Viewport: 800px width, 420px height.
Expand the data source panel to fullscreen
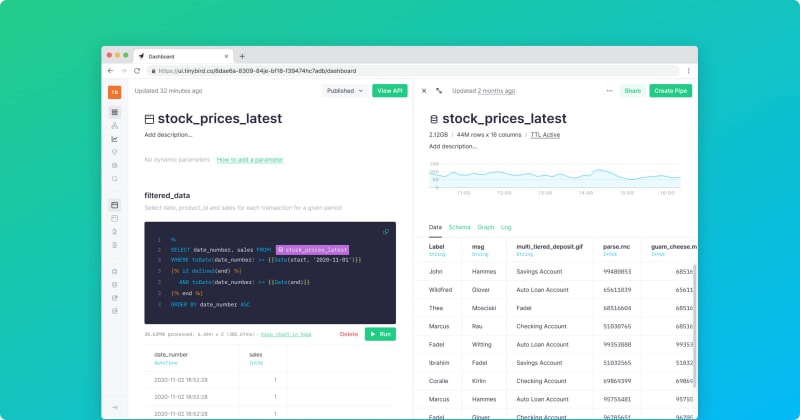(x=438, y=91)
